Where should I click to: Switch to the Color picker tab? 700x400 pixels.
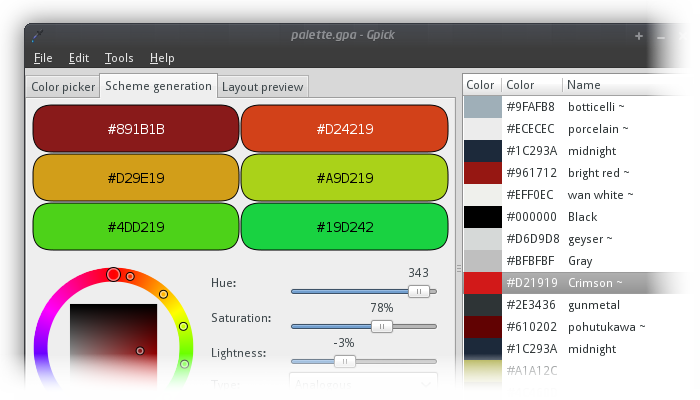point(63,87)
